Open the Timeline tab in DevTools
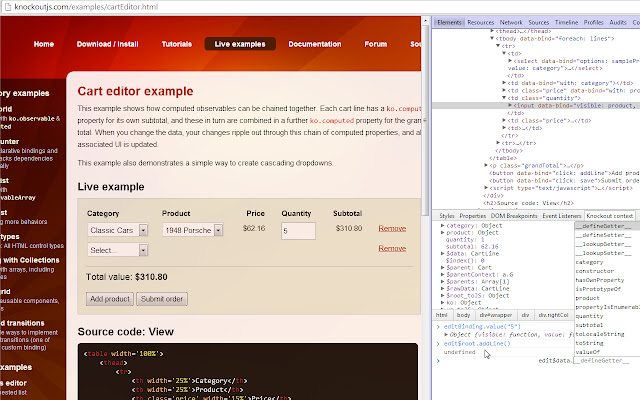640x400 pixels. (566, 21)
